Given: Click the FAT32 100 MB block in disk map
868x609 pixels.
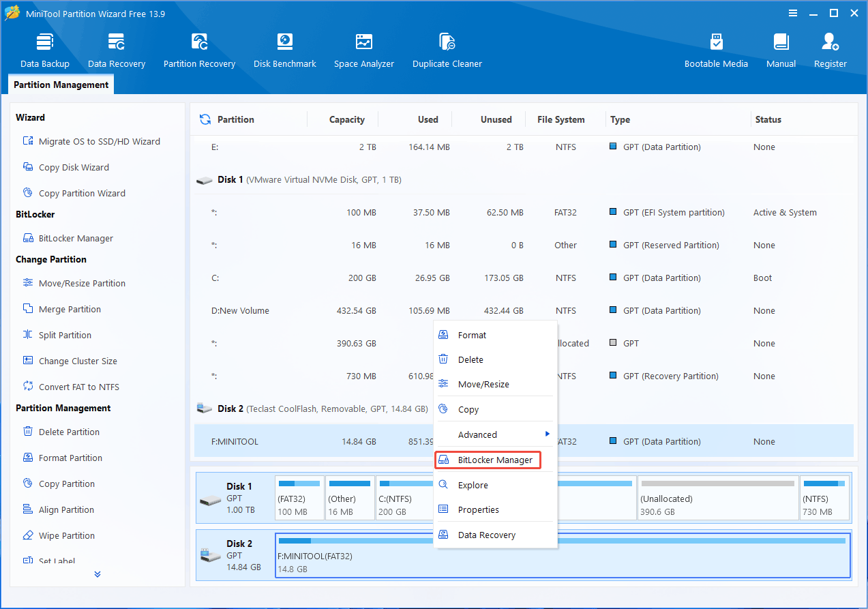Looking at the screenshot, I should [x=299, y=498].
